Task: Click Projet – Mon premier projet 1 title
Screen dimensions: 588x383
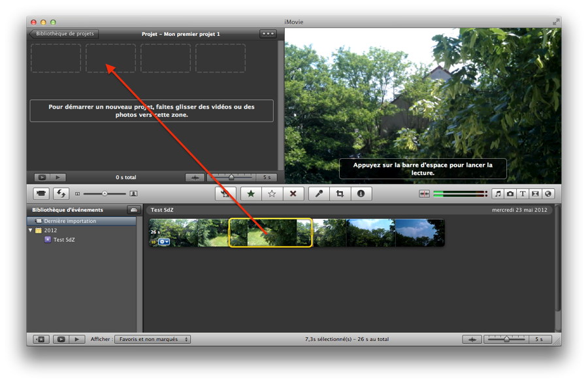Action: tap(181, 34)
